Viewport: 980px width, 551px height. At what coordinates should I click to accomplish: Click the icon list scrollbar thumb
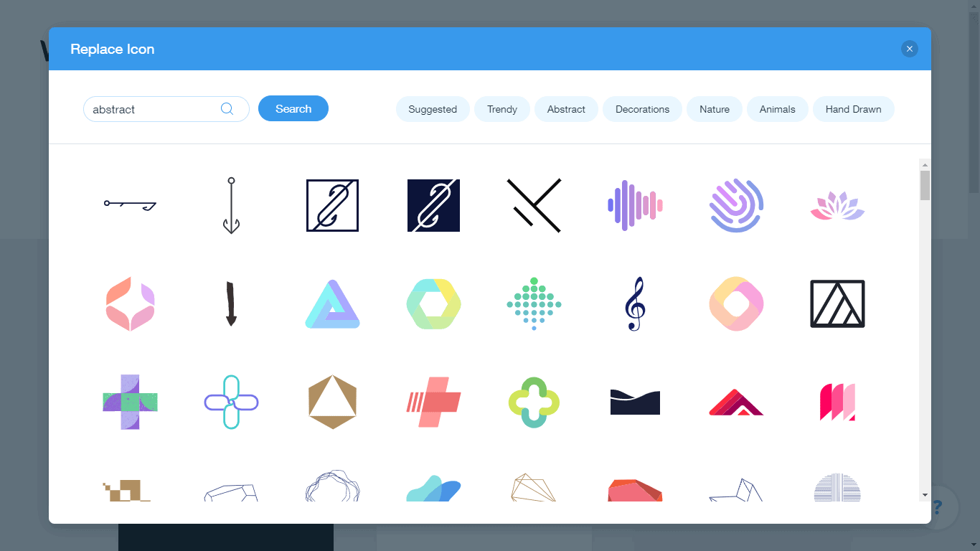925,185
